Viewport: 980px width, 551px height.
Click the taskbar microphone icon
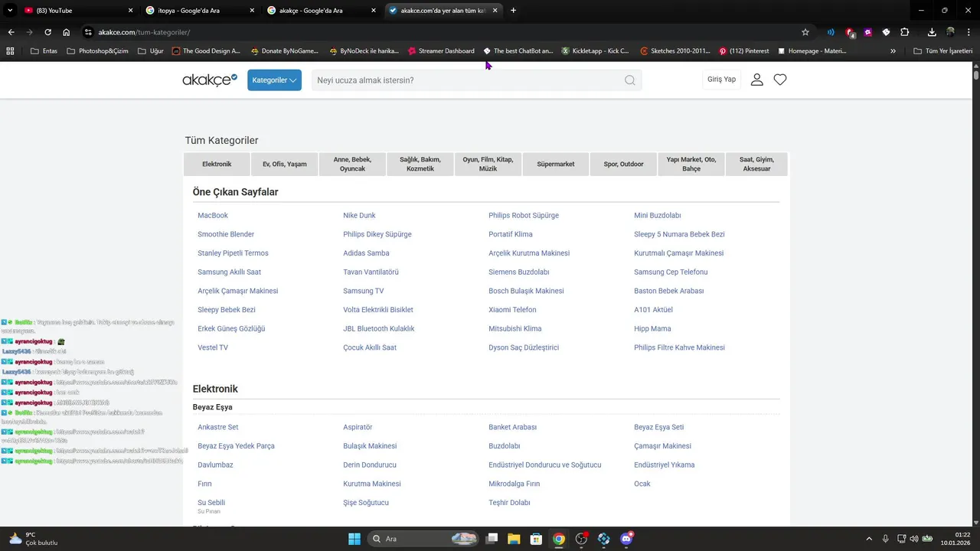click(x=885, y=539)
